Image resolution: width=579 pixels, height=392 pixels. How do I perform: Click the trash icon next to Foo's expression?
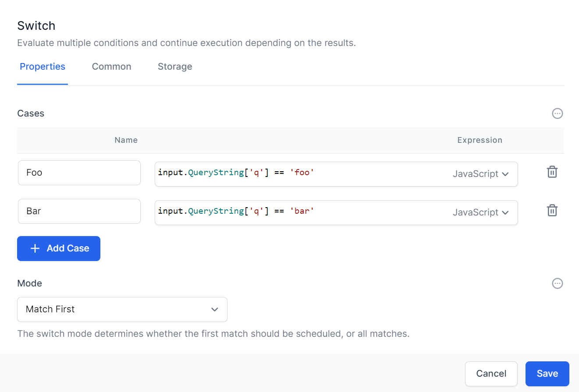(552, 172)
